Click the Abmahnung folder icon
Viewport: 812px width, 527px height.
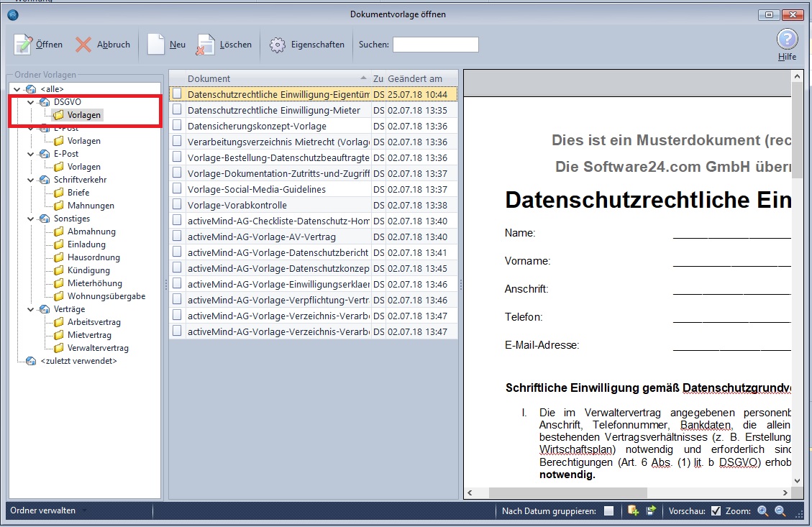click(59, 232)
